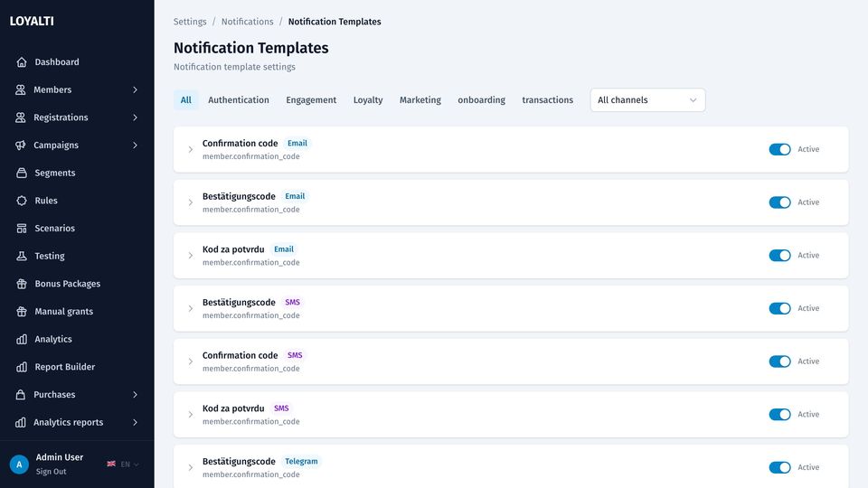This screenshot has height=488, width=868.
Task: Toggle off the Bestätigungscode Email template
Action: pos(779,202)
